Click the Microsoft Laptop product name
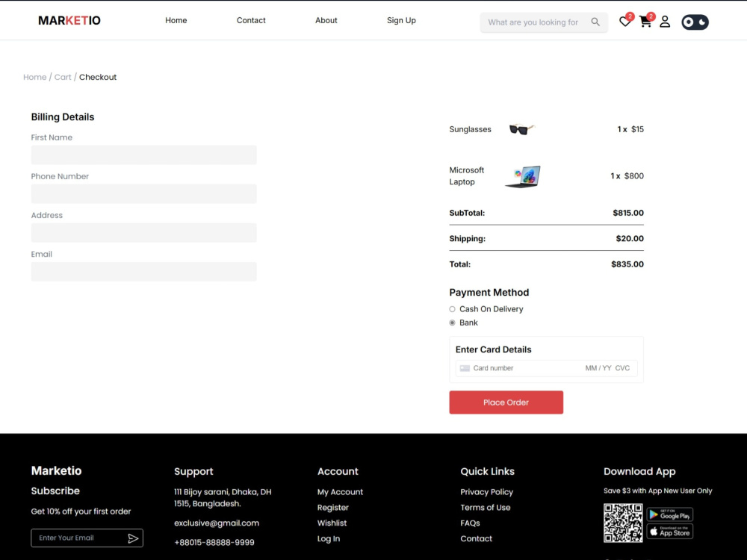 466,175
